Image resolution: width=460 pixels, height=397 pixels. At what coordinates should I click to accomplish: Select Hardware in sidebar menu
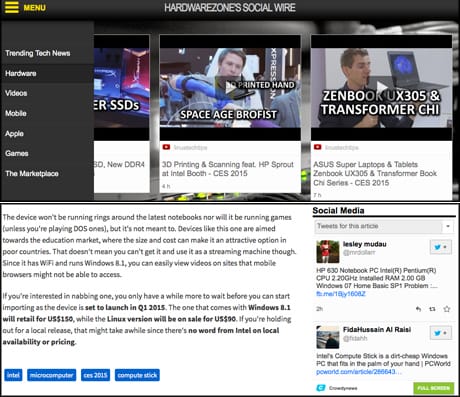21,73
